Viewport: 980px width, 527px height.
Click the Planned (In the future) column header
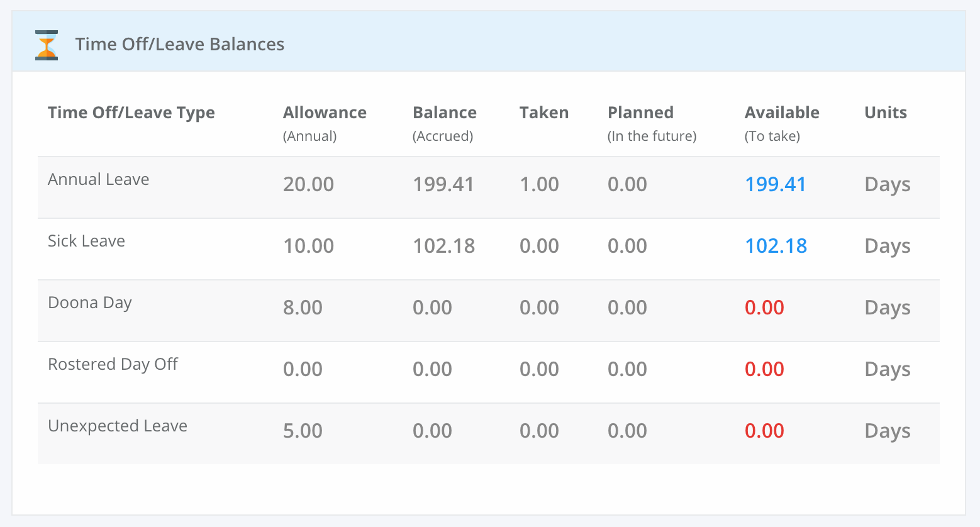652,123
